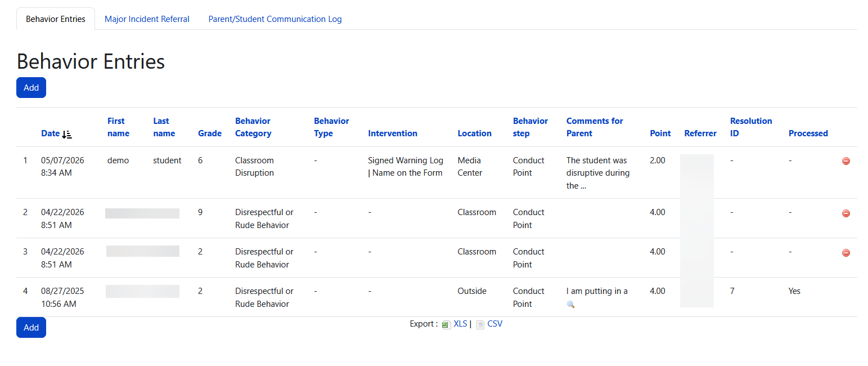Viewport: 868px width, 366px height.
Task: Click 'The student was disruptive during the ...' comment
Action: coord(598,173)
